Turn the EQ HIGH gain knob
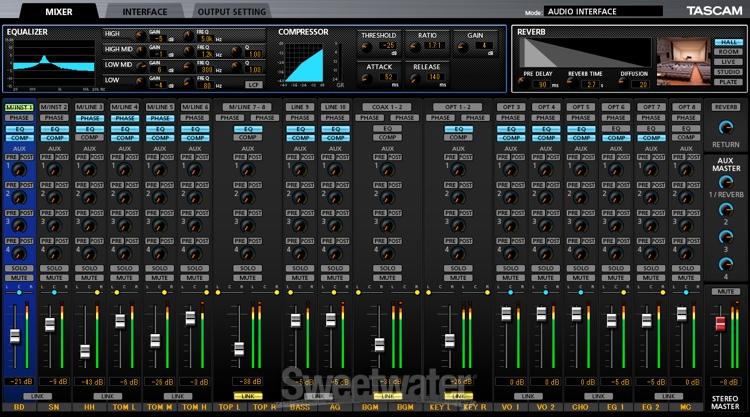This screenshot has height=417, width=750. pyautogui.click(x=141, y=36)
